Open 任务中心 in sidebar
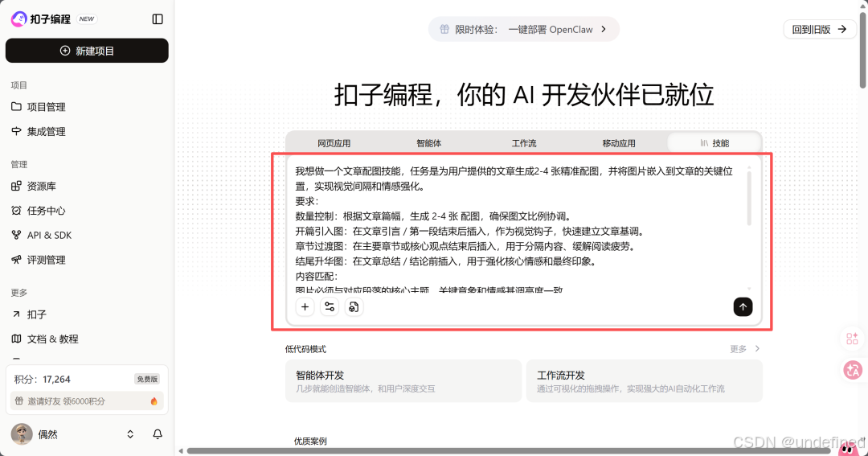868x456 pixels. tap(87, 211)
